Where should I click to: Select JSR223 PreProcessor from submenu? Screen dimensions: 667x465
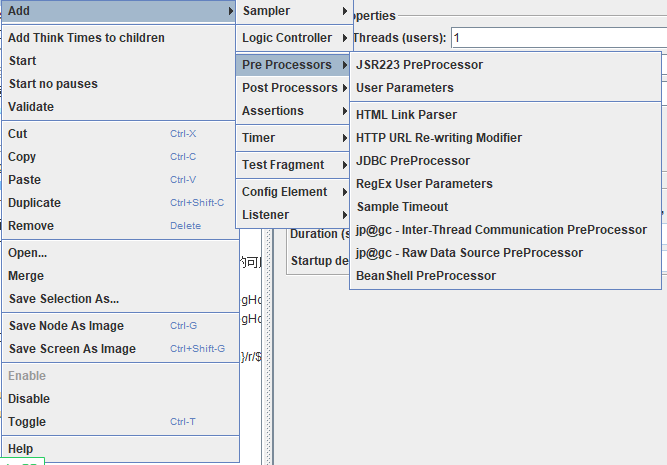(x=505, y=65)
